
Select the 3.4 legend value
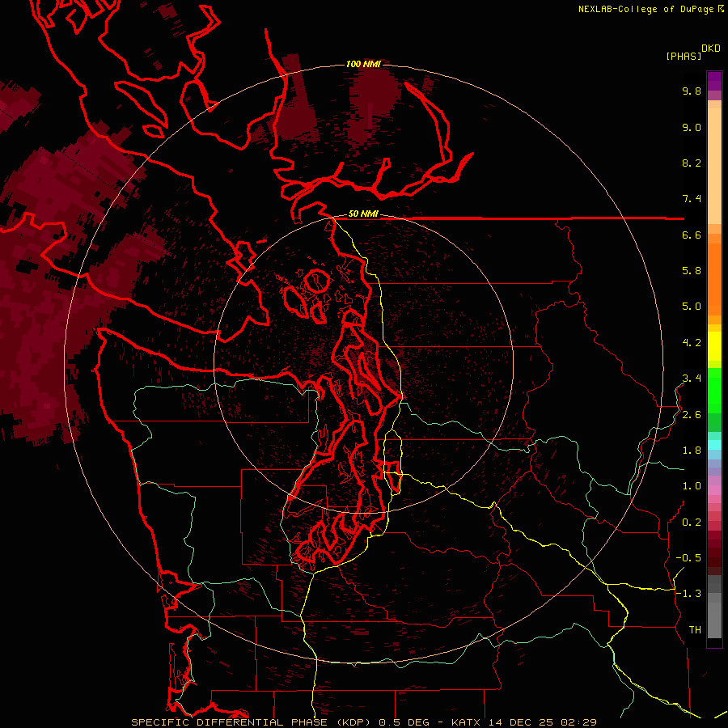click(692, 379)
